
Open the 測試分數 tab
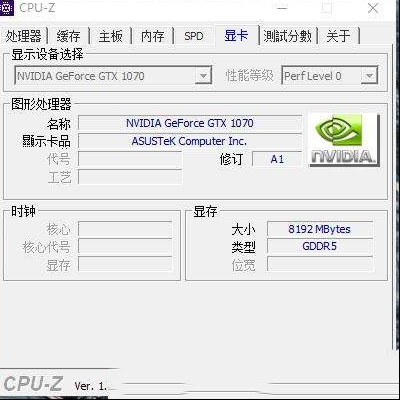(x=288, y=36)
